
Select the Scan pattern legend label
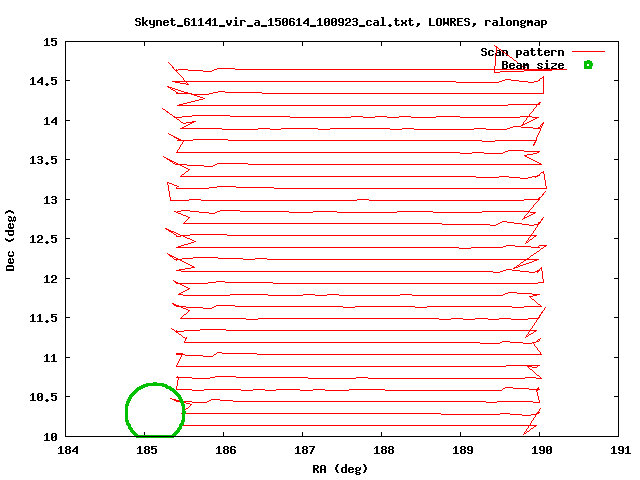pos(522,52)
